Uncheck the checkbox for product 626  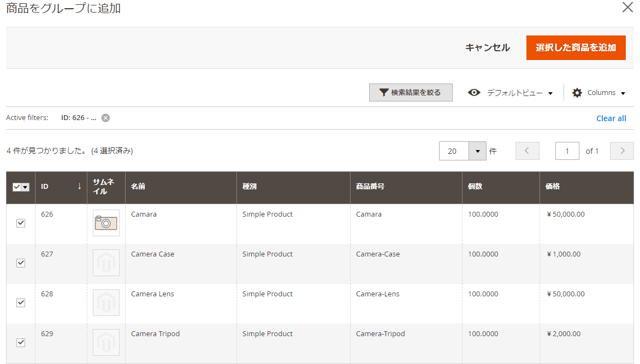[20, 223]
